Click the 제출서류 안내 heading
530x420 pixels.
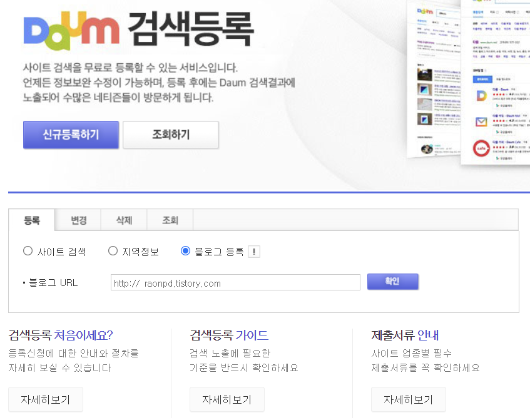[x=405, y=335]
